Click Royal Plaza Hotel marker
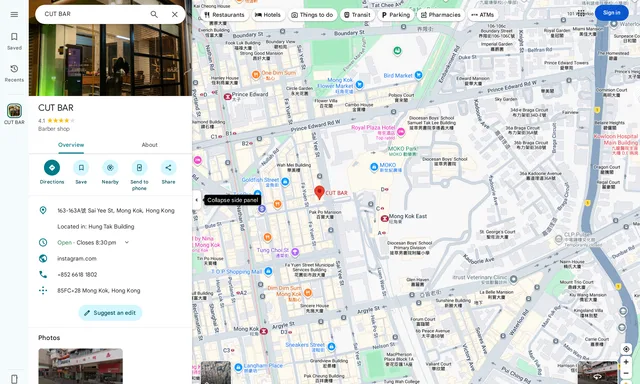640x384 pixels. pos(401,132)
